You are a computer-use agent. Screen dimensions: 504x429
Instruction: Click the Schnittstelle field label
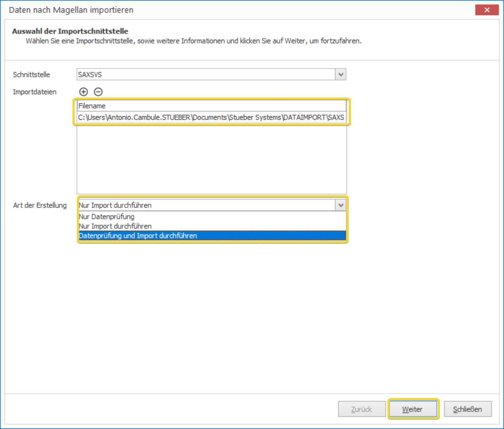click(x=31, y=75)
